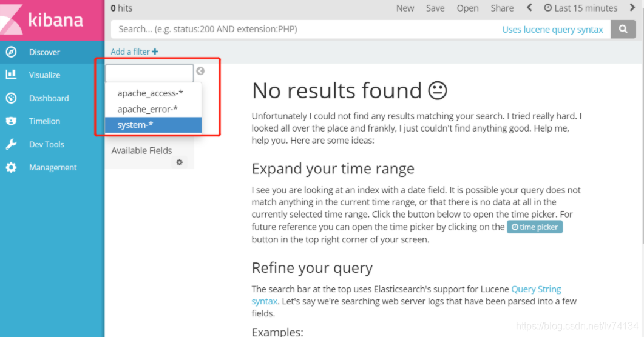Open Uses lucene query syntax link
Screen dimensions: 644x337
pos(552,30)
